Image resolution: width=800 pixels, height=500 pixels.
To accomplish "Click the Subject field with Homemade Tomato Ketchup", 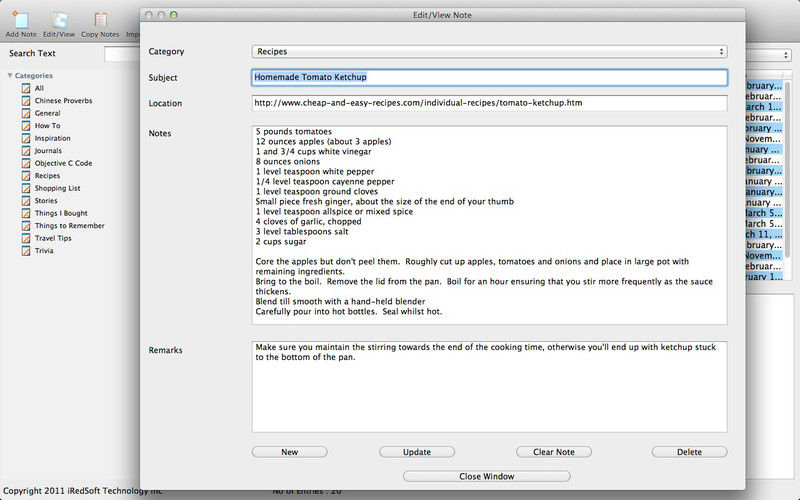I will 488,77.
